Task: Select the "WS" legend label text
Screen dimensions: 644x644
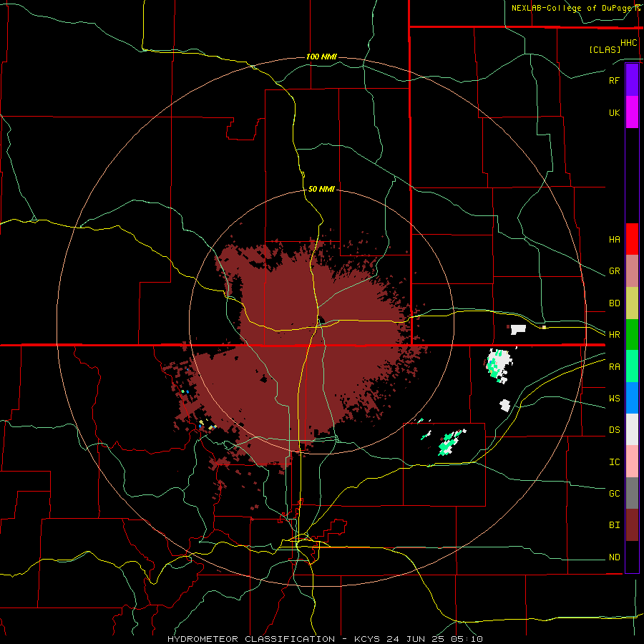Action: click(x=614, y=399)
